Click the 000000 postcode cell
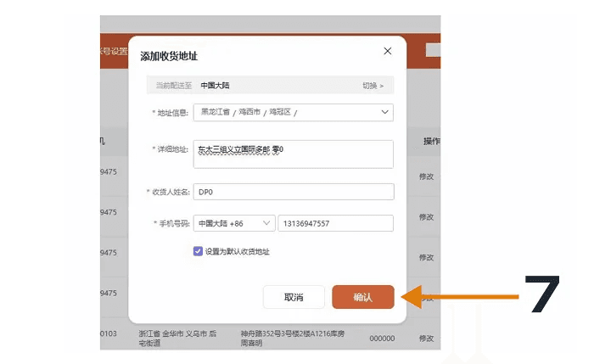 click(382, 339)
